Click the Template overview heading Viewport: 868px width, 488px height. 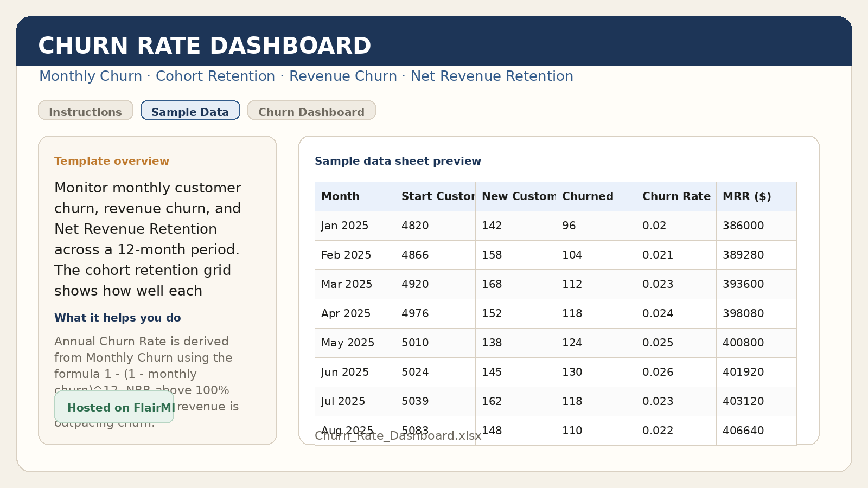tap(111, 161)
